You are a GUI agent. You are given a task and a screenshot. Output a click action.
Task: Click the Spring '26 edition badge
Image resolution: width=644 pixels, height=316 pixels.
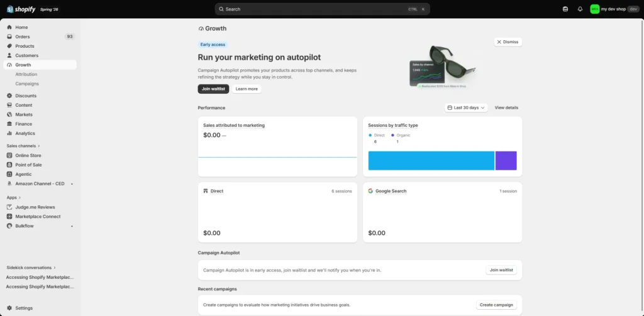tap(49, 9)
